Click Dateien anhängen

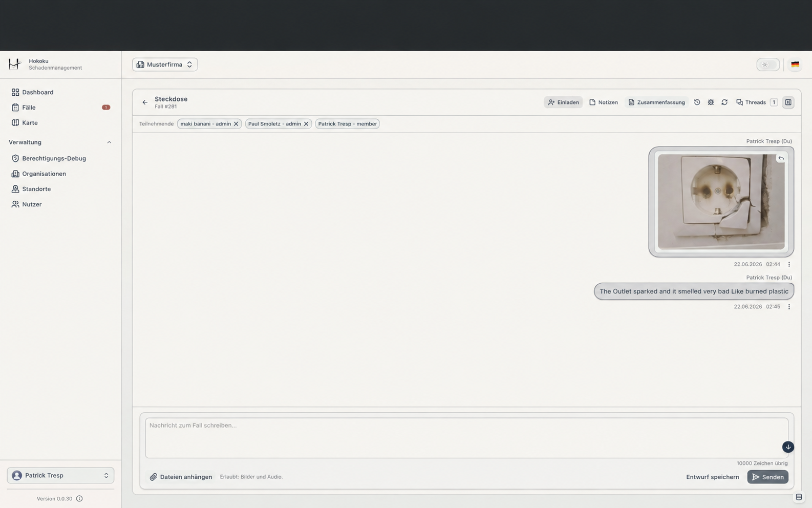pyautogui.click(x=181, y=477)
